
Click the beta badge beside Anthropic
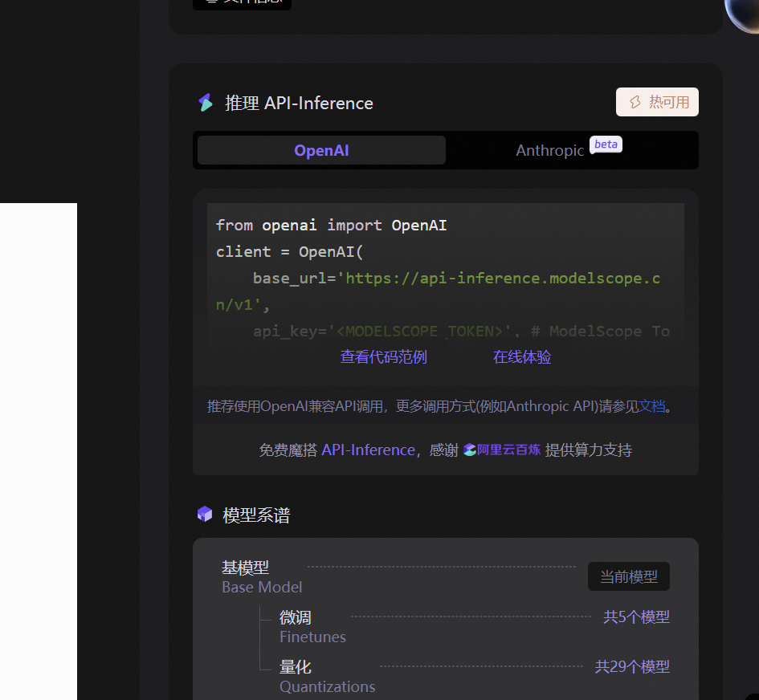pos(606,144)
